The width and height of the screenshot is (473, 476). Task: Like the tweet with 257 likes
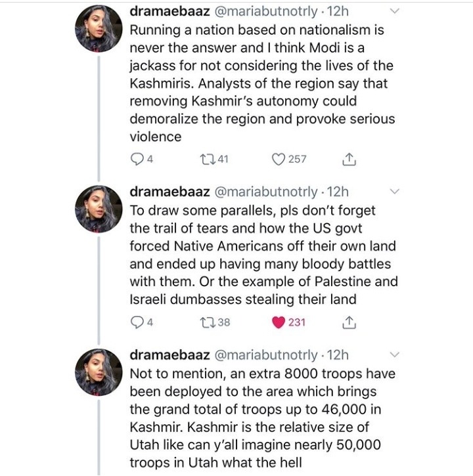(x=280, y=159)
